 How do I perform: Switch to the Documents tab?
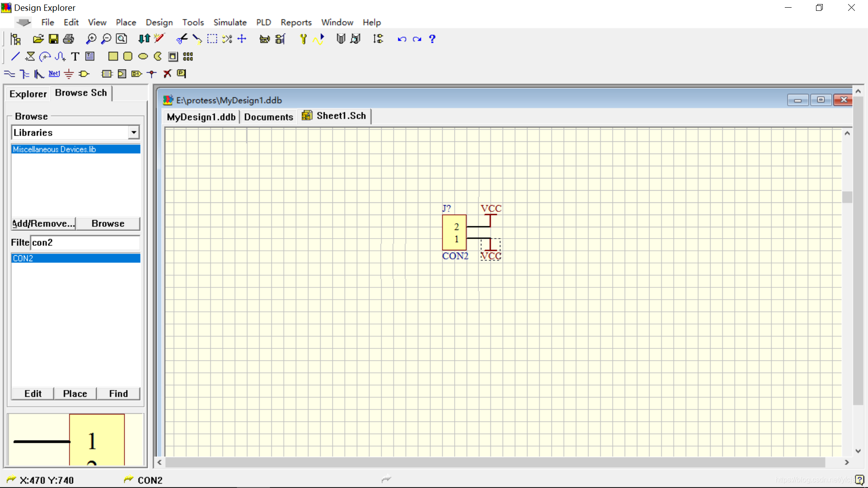[x=269, y=117]
